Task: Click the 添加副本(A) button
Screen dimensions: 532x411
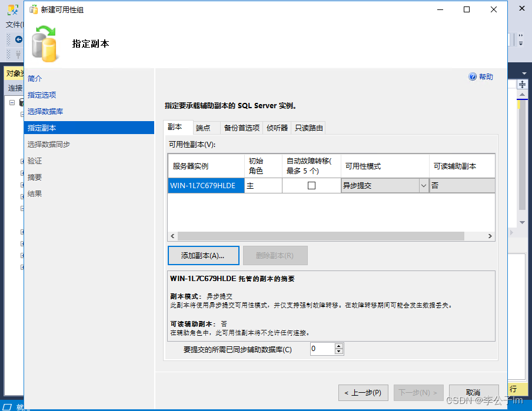Action: (203, 255)
